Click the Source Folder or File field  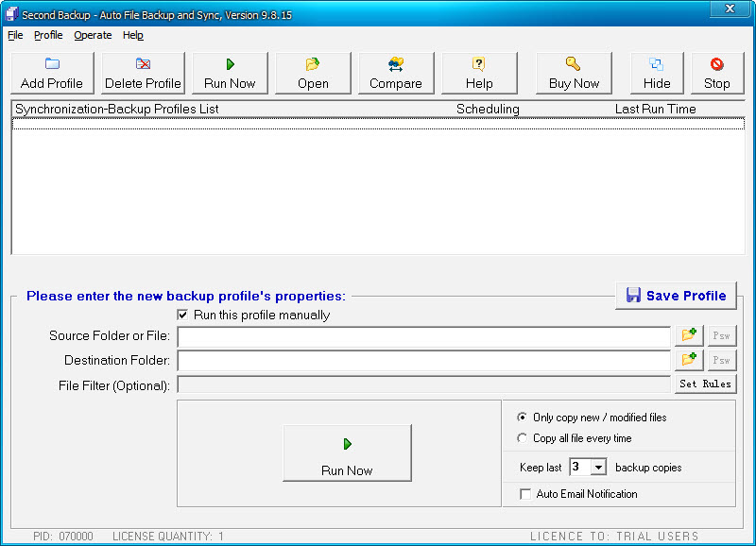click(423, 336)
